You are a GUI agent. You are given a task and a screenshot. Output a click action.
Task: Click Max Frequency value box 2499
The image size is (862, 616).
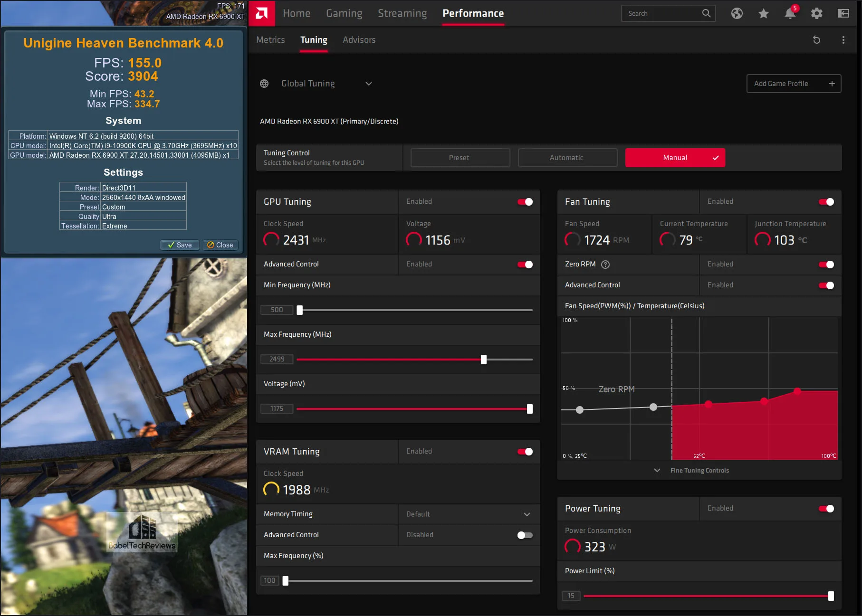[x=277, y=360]
